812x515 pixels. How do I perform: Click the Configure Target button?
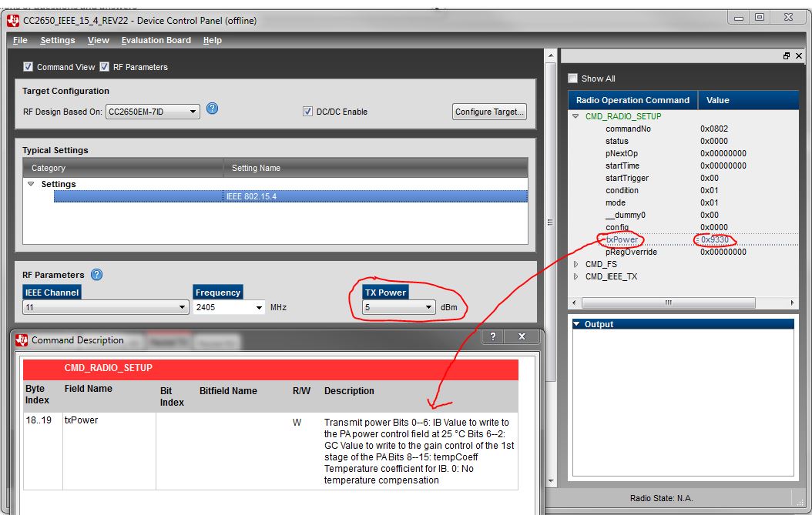[489, 112]
